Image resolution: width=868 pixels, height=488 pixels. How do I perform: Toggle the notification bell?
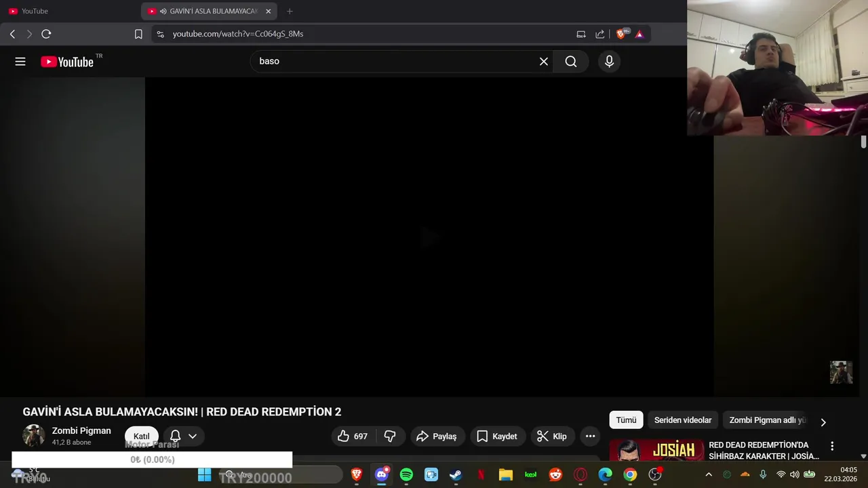point(175,436)
